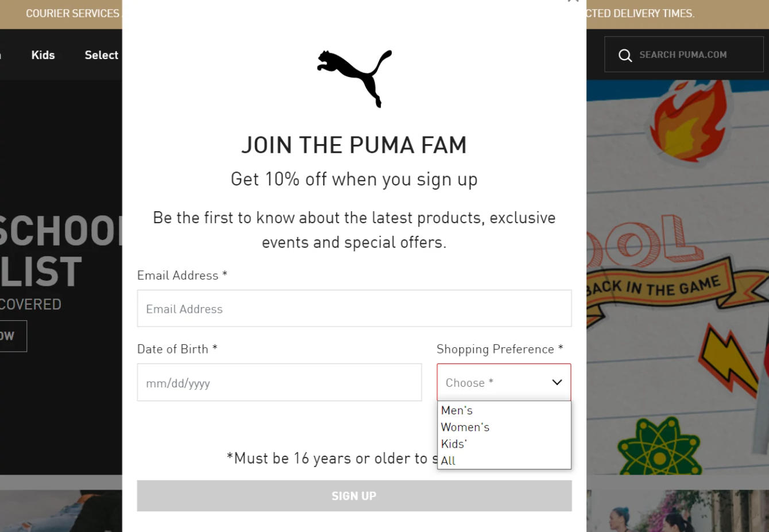Click the green atom sticker graphic
769x532 pixels.
[659, 446]
